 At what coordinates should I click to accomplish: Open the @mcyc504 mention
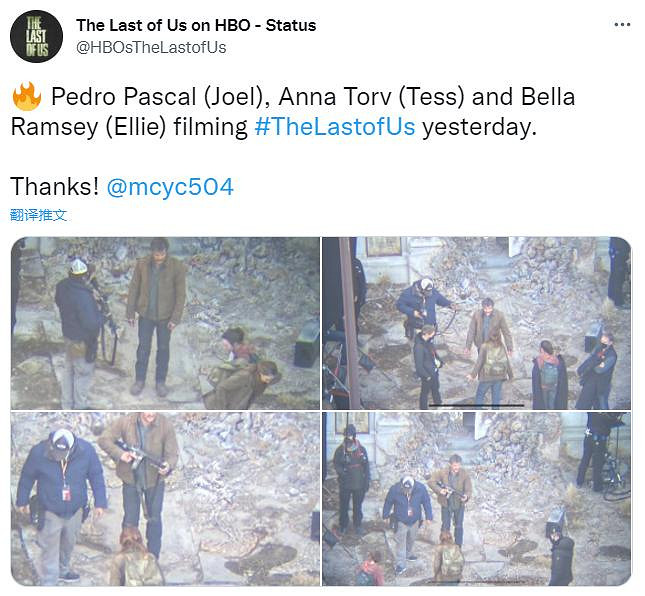pos(170,187)
